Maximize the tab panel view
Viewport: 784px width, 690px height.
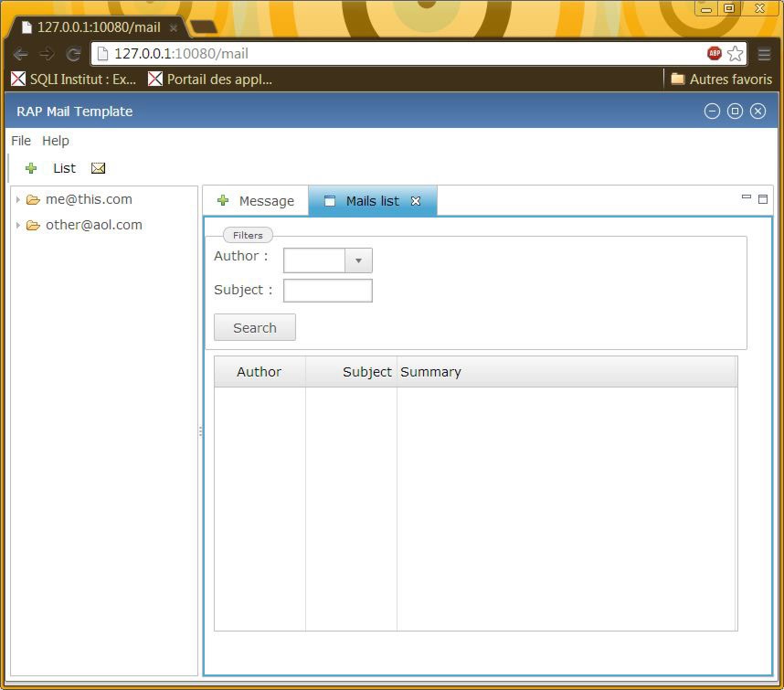[x=763, y=198]
